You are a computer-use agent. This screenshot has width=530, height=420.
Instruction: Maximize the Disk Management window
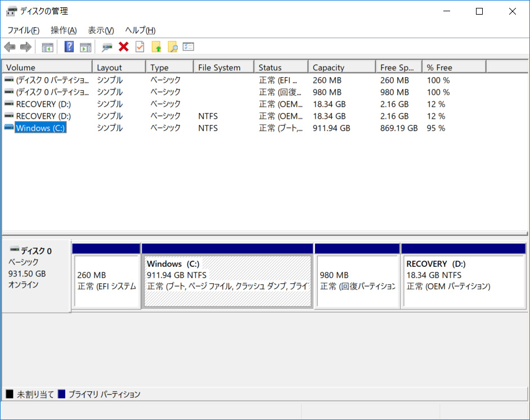click(x=479, y=11)
